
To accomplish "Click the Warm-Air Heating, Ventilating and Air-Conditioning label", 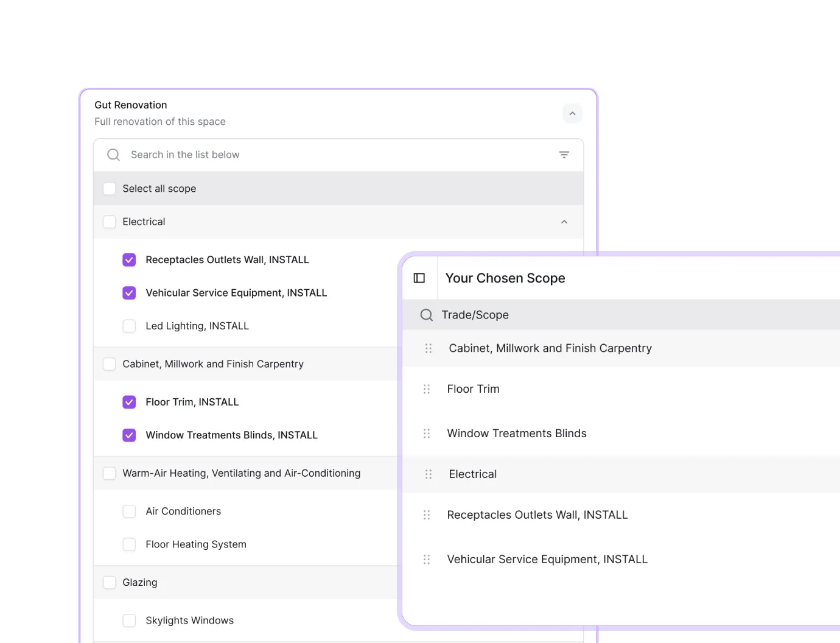I will [x=242, y=473].
